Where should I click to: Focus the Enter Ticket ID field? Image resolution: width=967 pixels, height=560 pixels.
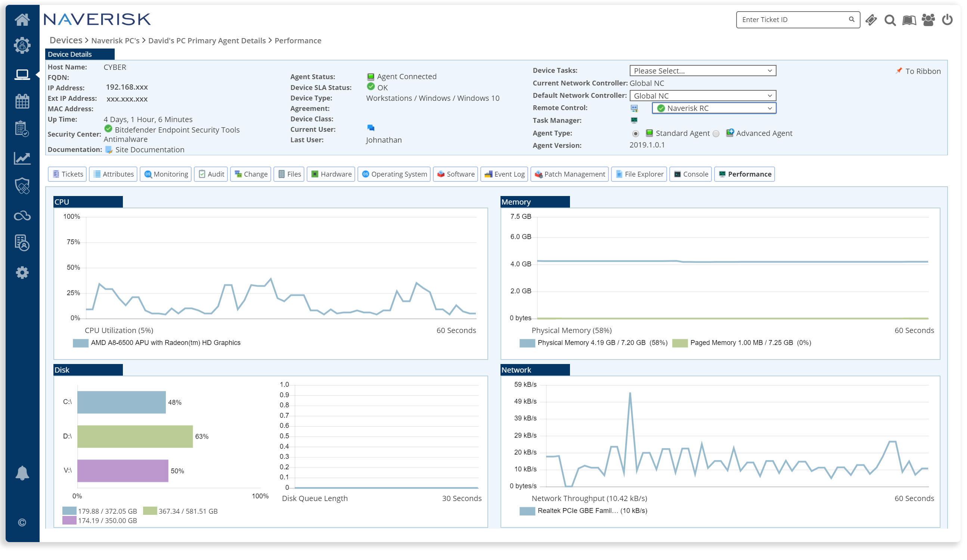click(798, 19)
